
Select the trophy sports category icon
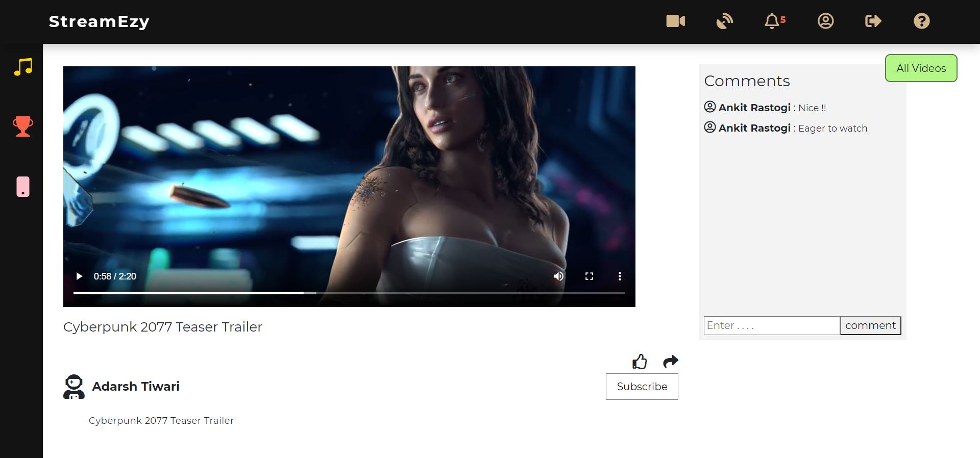click(23, 126)
